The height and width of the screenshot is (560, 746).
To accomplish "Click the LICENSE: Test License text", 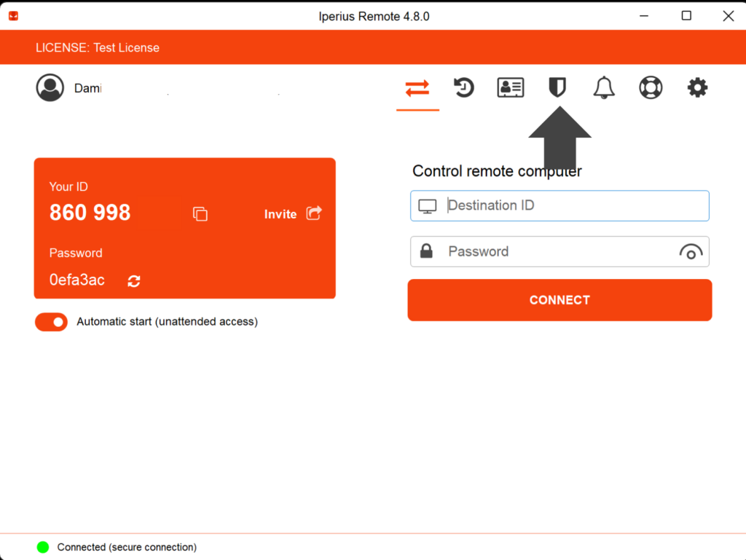I will coord(98,47).
